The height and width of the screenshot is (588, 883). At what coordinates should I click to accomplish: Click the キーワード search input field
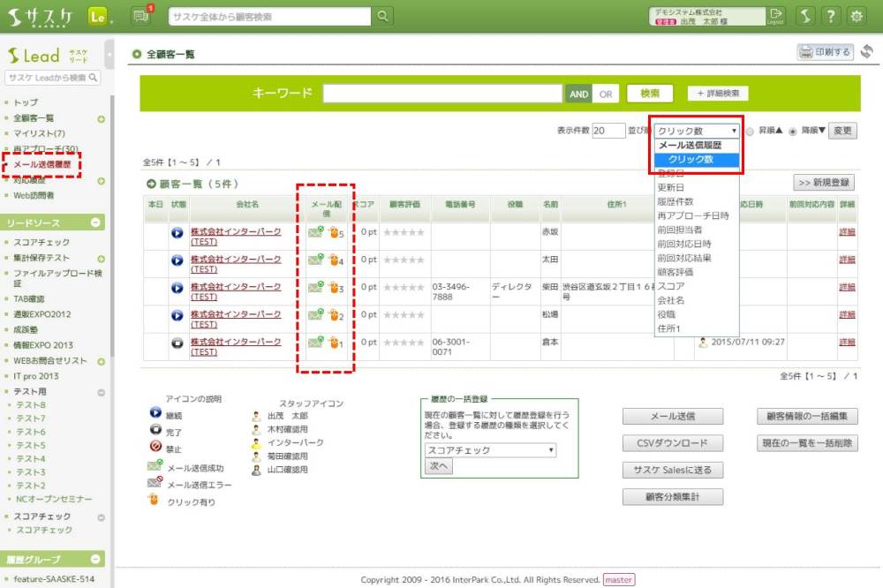tap(442, 94)
